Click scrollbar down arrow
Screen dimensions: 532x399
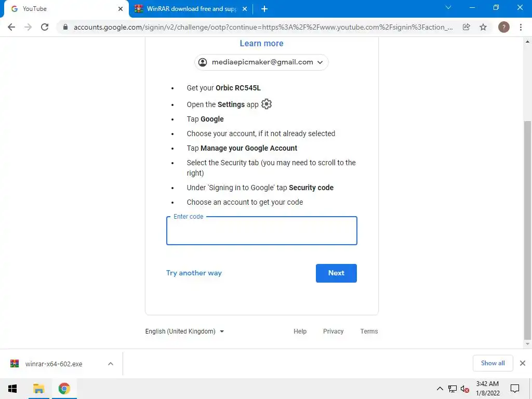(x=527, y=344)
